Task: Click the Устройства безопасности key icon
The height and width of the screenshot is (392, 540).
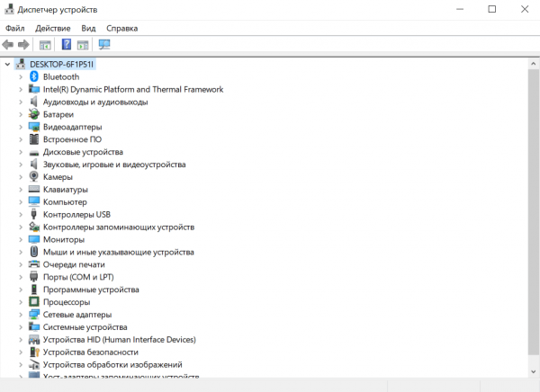Action: point(34,352)
